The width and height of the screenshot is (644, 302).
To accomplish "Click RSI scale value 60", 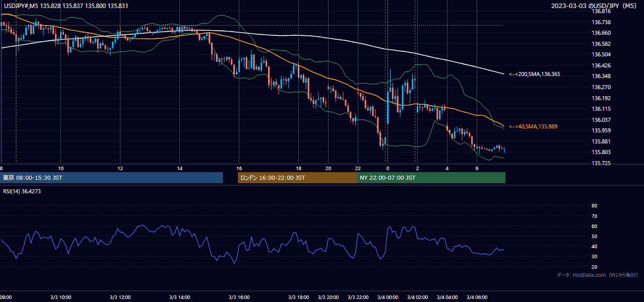I will tap(595, 226).
